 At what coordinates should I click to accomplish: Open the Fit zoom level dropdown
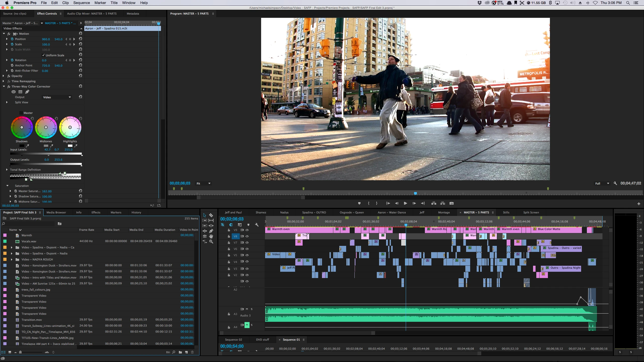tap(204, 184)
